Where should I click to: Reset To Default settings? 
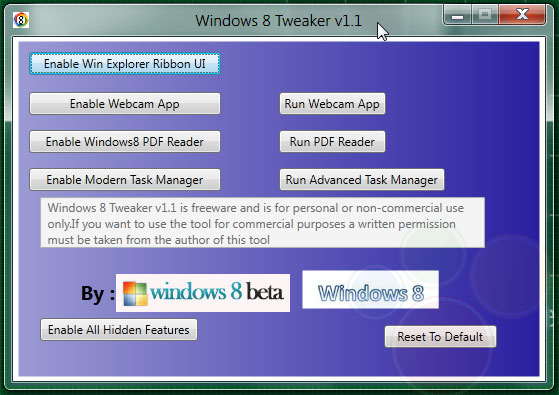coord(440,337)
